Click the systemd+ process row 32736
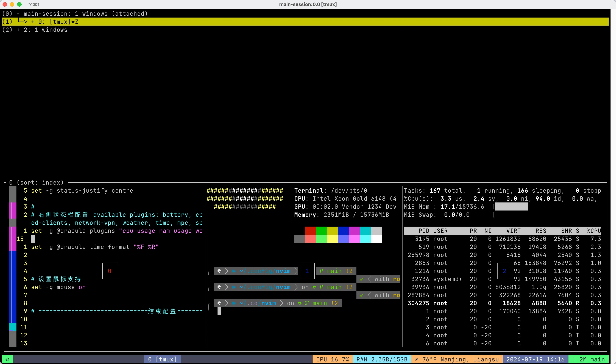Viewport: 616px width, 364px height. (x=502, y=279)
